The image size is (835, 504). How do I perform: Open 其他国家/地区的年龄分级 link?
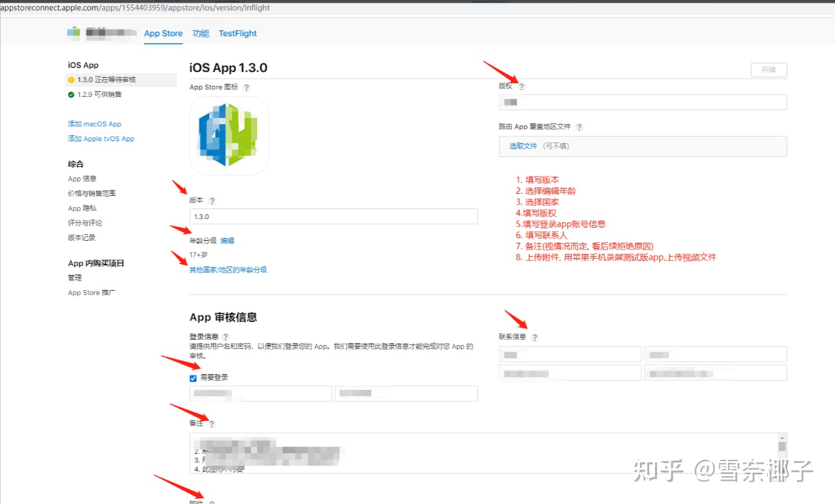click(x=228, y=270)
